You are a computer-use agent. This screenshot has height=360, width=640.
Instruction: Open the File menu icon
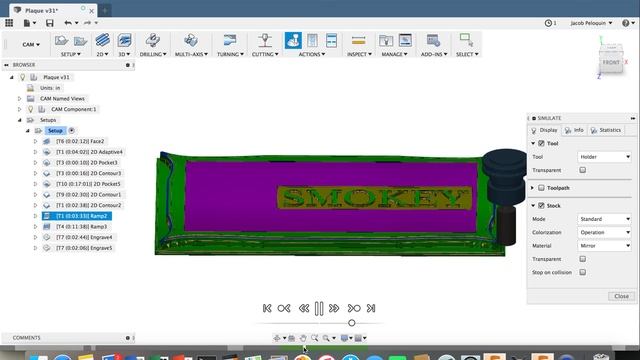pyautogui.click(x=27, y=23)
